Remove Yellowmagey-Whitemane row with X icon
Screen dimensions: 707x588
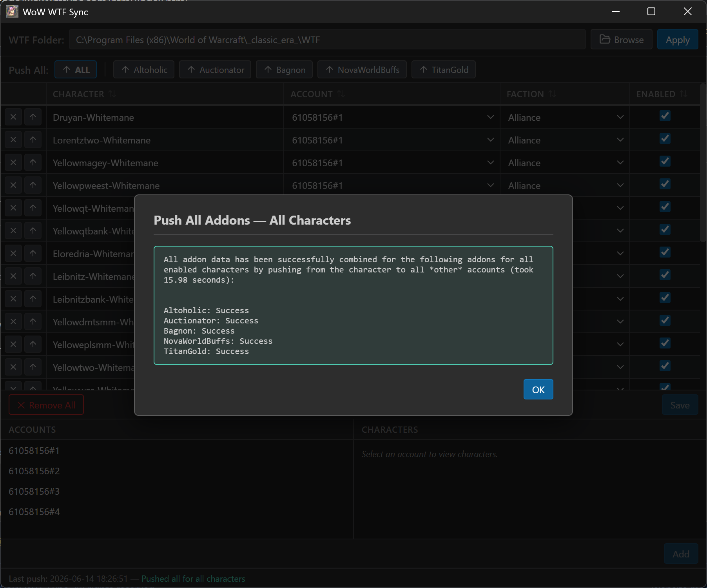(13, 162)
